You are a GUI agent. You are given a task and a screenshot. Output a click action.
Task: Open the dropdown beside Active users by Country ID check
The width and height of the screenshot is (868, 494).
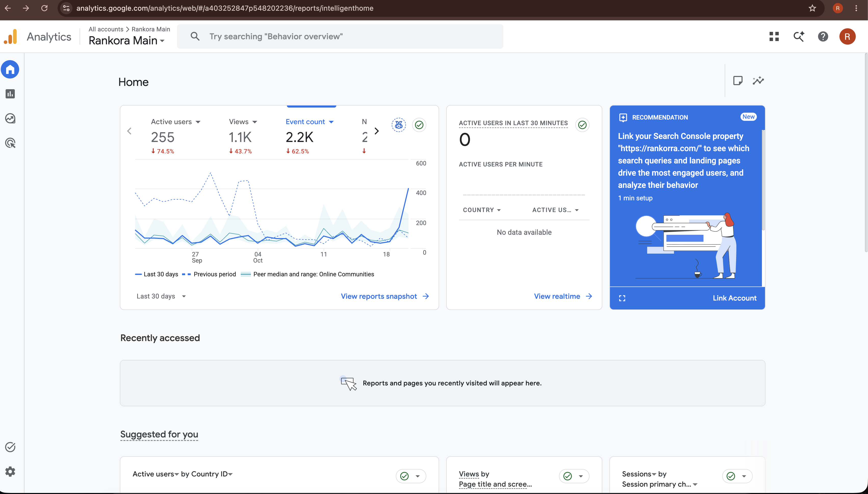click(418, 476)
